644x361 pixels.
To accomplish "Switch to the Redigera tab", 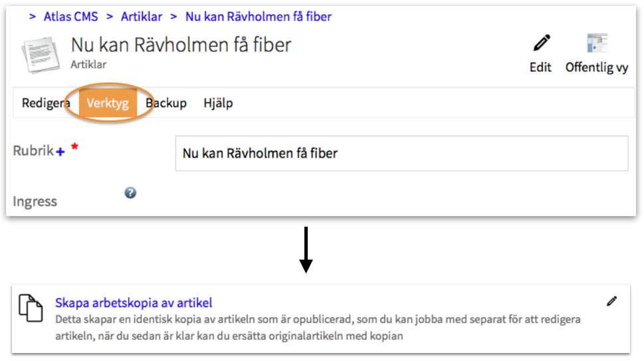I will pos(46,103).
